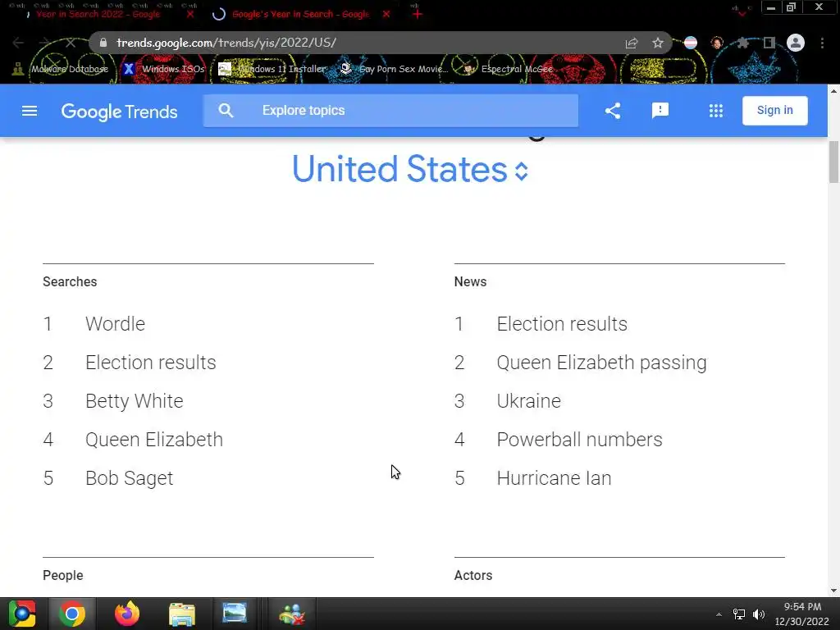Screen dimensions: 840x630
Task: Open the messenger people taskbar icon
Action: (x=292, y=614)
